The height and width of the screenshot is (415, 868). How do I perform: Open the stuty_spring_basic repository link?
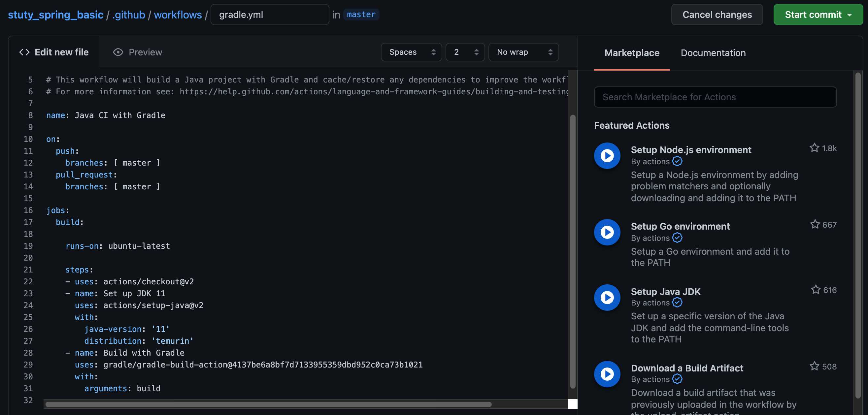pyautogui.click(x=55, y=15)
